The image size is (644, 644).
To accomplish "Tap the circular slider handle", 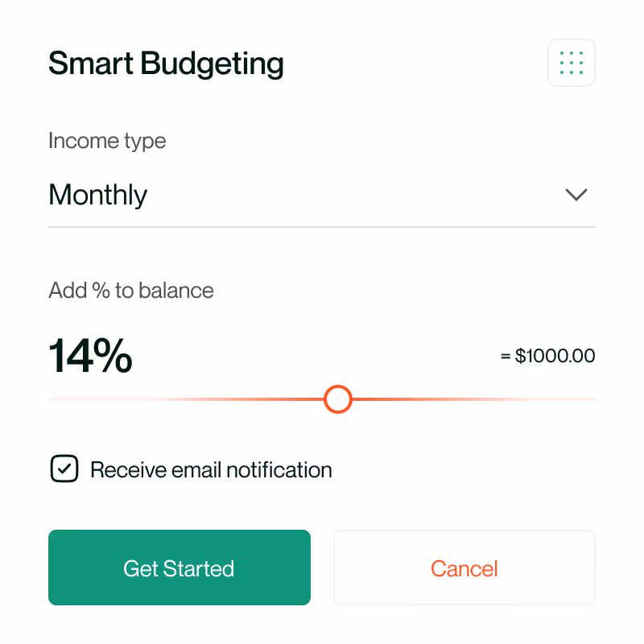I will pyautogui.click(x=338, y=399).
